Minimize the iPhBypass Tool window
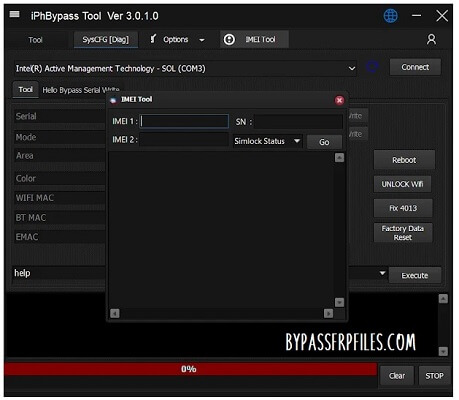This screenshot has height=400, width=459. pyautogui.click(x=416, y=15)
